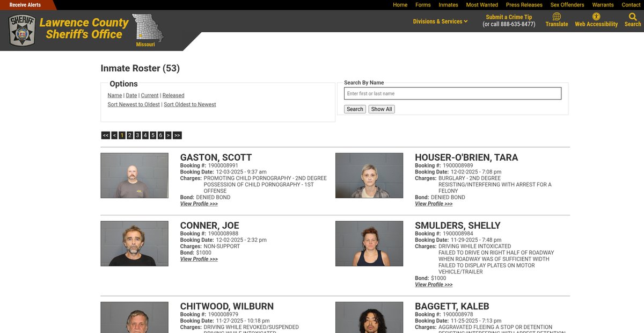Click booking number 1900008988
This screenshot has width=644, height=333.
pyautogui.click(x=223, y=234)
